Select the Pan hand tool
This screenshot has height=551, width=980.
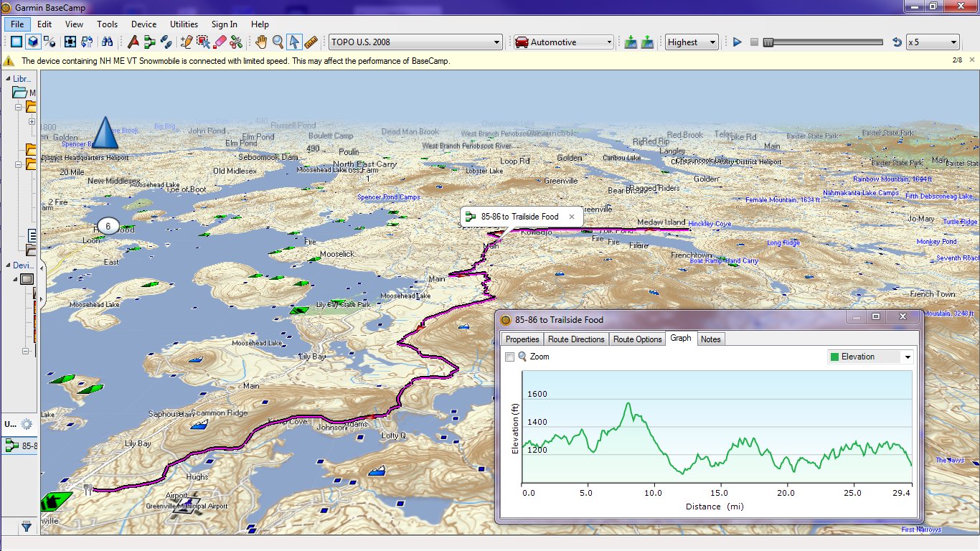(261, 42)
